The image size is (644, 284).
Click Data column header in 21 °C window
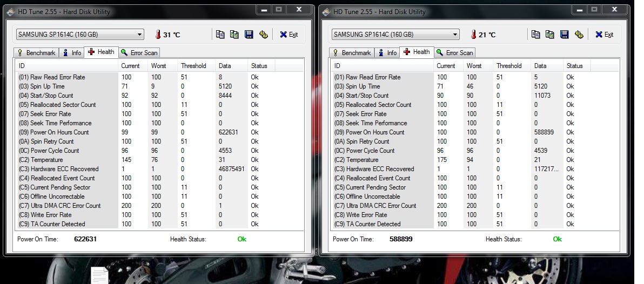(547, 66)
